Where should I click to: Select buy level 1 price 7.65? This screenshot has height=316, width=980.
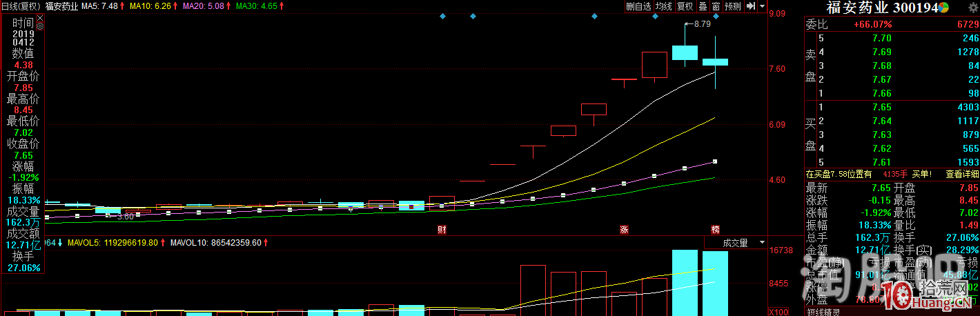click(x=882, y=107)
